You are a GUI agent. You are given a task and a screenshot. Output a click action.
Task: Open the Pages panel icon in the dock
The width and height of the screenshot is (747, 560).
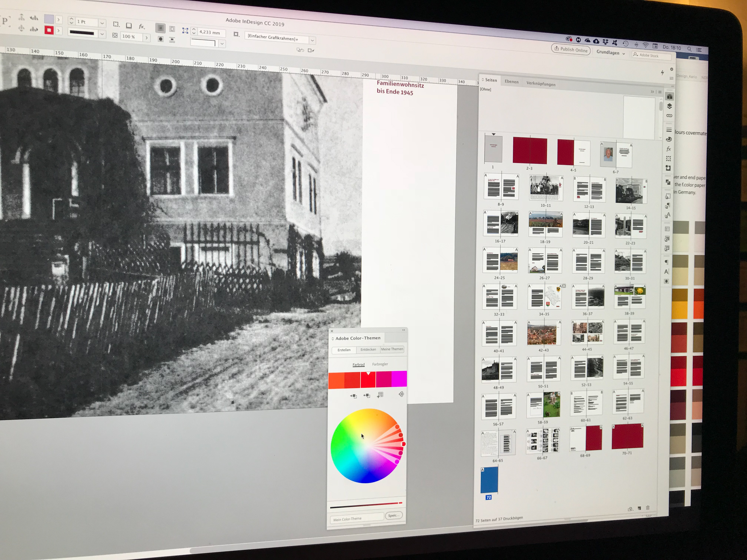tap(670, 96)
